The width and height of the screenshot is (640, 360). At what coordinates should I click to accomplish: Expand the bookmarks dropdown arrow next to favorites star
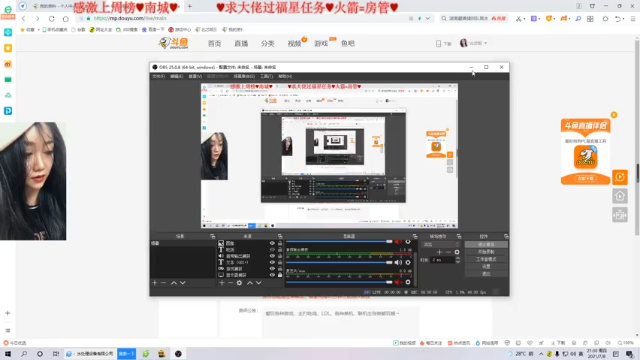(38, 29)
